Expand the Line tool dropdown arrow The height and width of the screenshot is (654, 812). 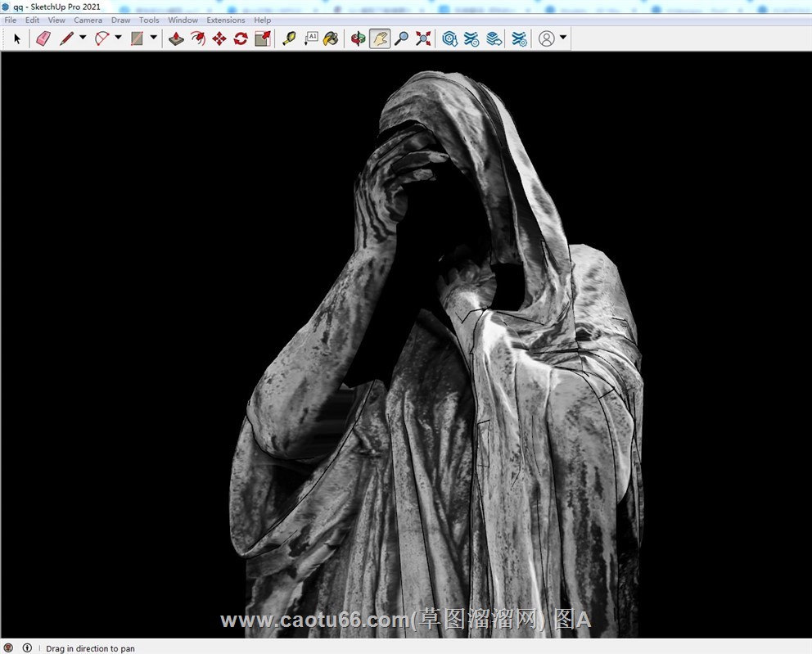(83, 38)
